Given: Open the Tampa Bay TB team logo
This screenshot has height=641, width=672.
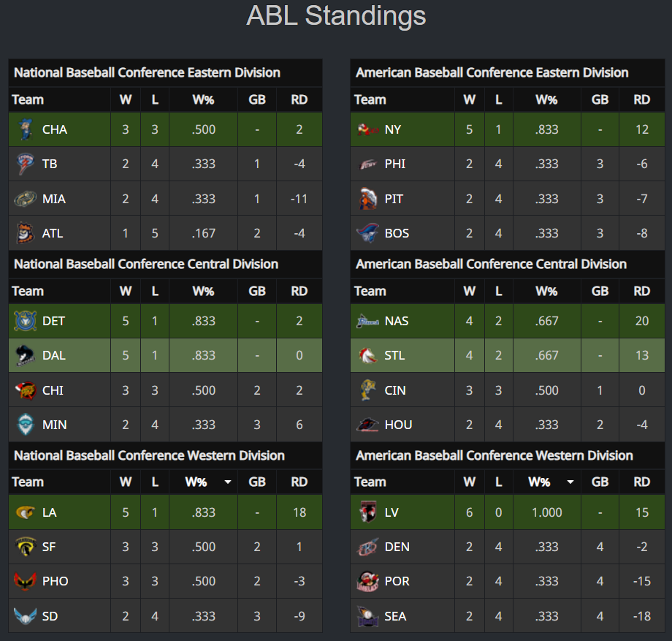Looking at the screenshot, I should tap(25, 164).
